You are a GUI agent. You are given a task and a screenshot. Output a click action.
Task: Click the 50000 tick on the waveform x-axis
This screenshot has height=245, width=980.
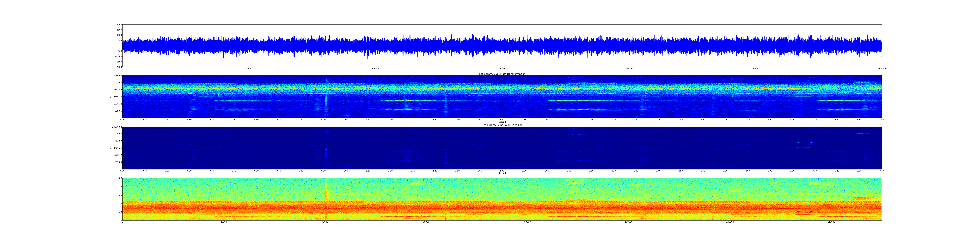(249, 68)
